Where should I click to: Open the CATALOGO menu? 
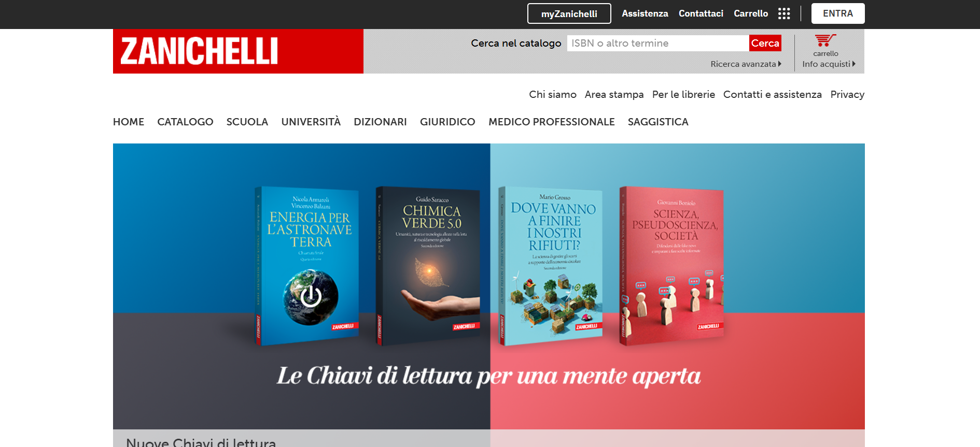pyautogui.click(x=185, y=122)
